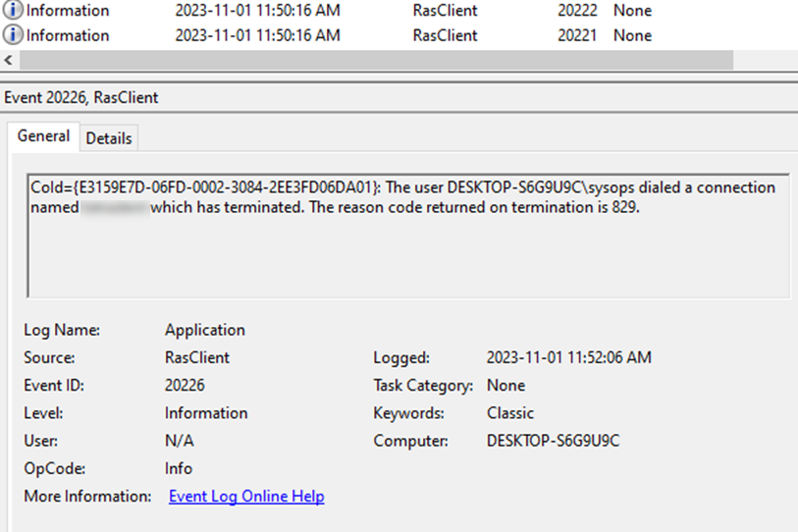The width and height of the screenshot is (798, 532).
Task: Click the Computer name DESKTOP-S6G9U9C field
Action: [x=553, y=441]
